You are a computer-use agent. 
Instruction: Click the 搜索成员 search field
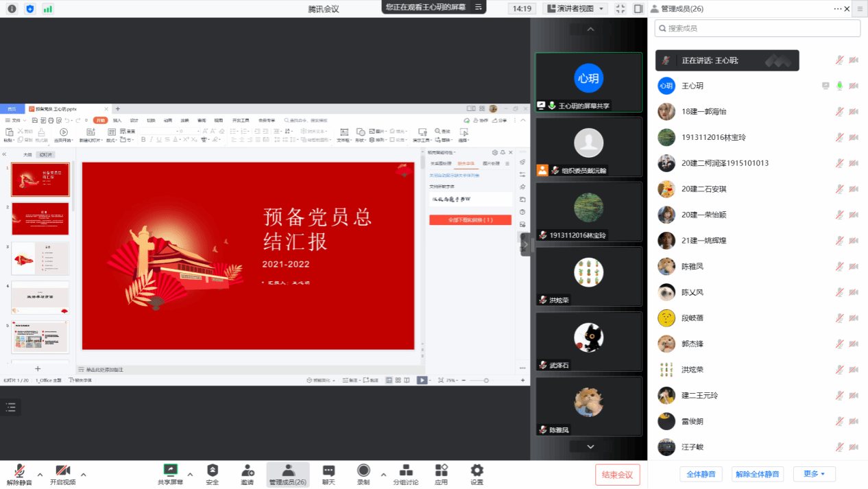(758, 28)
